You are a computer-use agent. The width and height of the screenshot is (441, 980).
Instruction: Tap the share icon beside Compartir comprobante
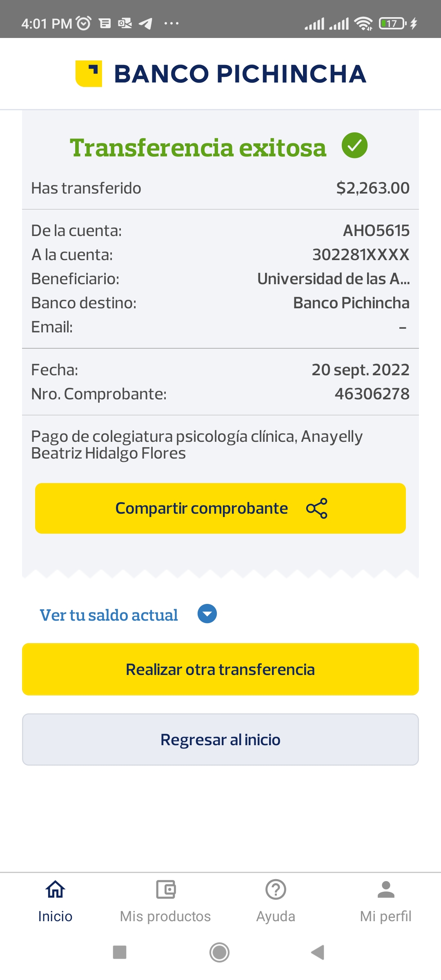click(317, 508)
